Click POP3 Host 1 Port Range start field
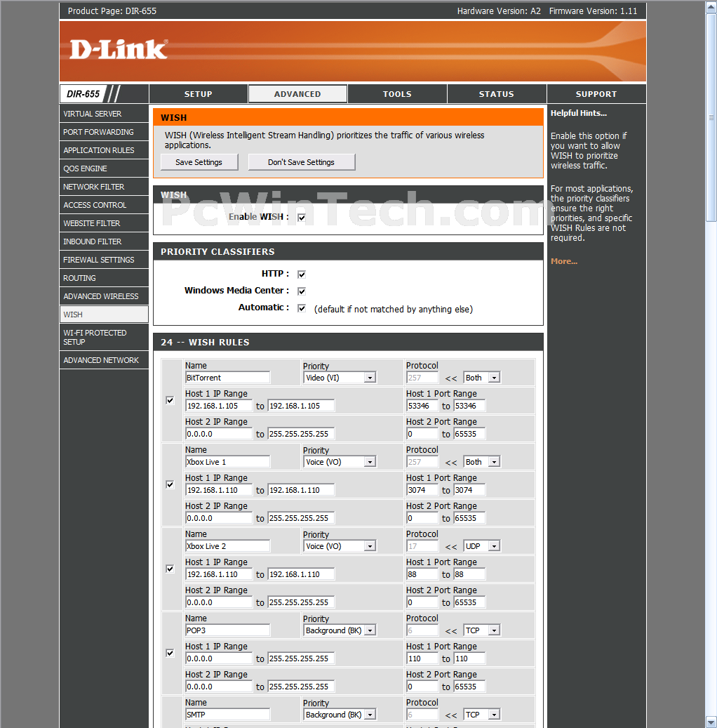The image size is (717, 728). point(422,658)
